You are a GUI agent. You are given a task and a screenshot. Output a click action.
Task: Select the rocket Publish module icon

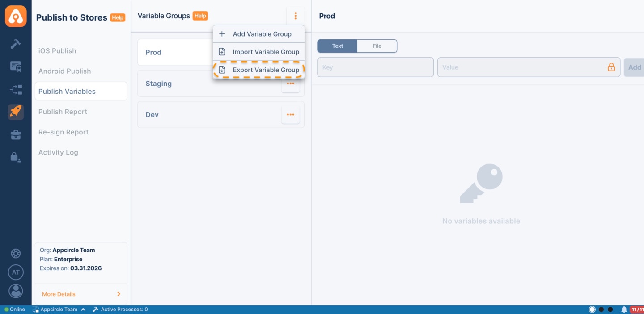[16, 112]
